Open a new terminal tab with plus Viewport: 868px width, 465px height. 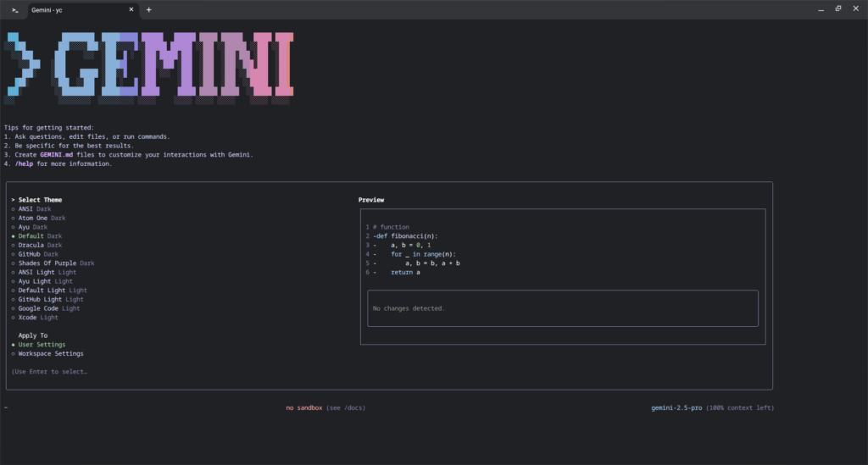tap(148, 9)
